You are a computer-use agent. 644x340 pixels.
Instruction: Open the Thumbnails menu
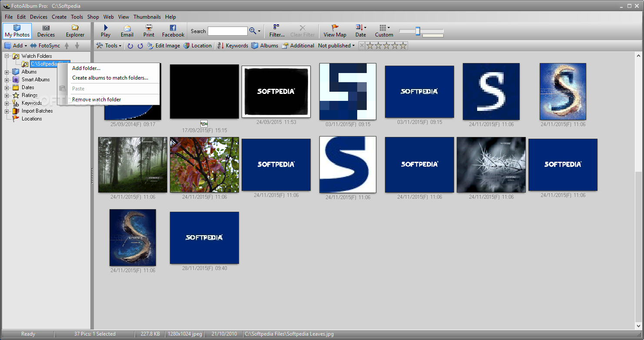click(x=147, y=17)
